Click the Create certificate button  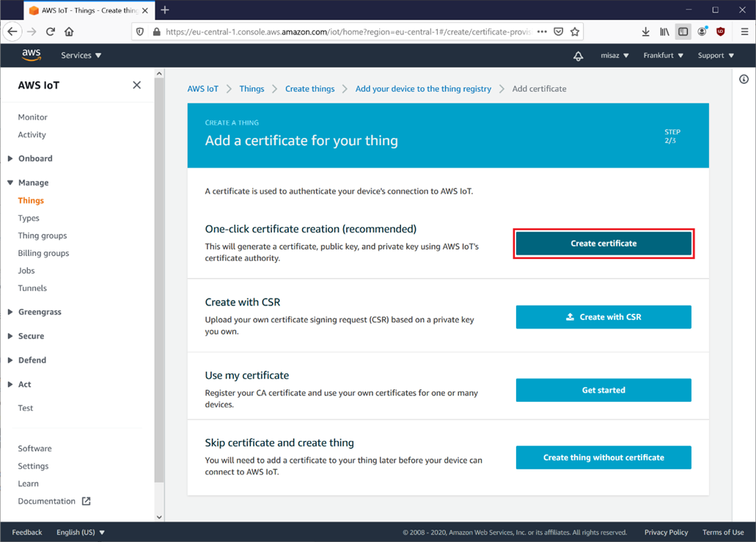[603, 243]
